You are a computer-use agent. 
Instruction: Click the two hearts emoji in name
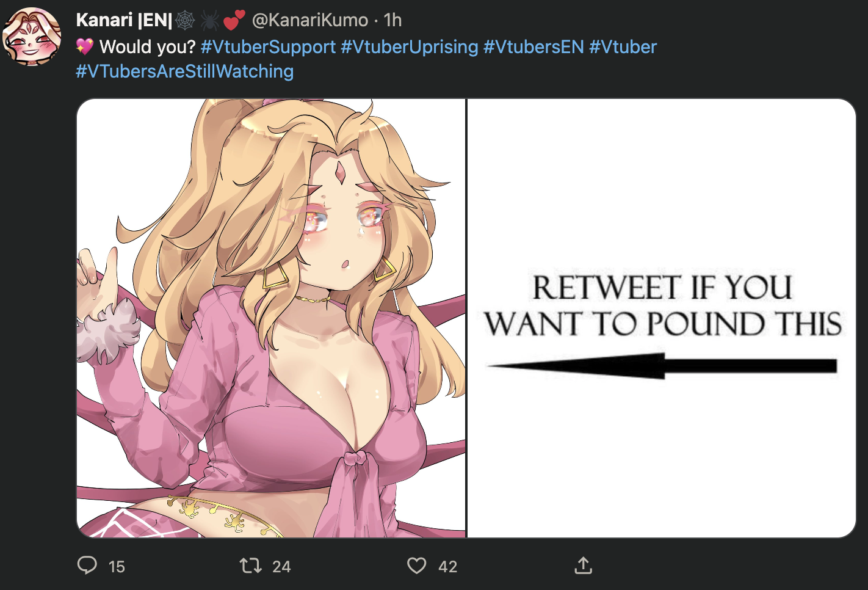234,20
